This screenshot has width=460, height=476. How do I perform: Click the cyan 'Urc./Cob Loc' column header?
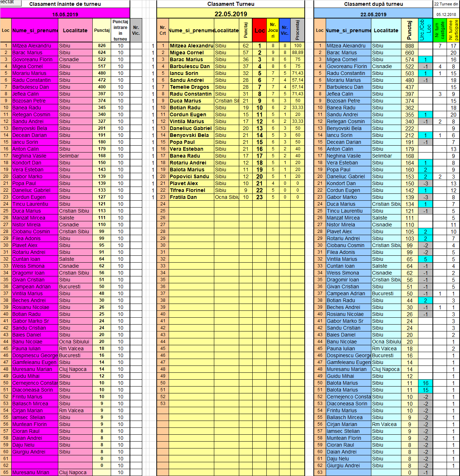click(425, 30)
